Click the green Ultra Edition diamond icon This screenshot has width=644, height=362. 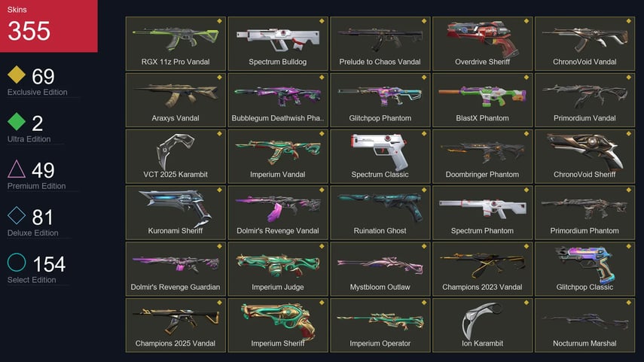17,121
